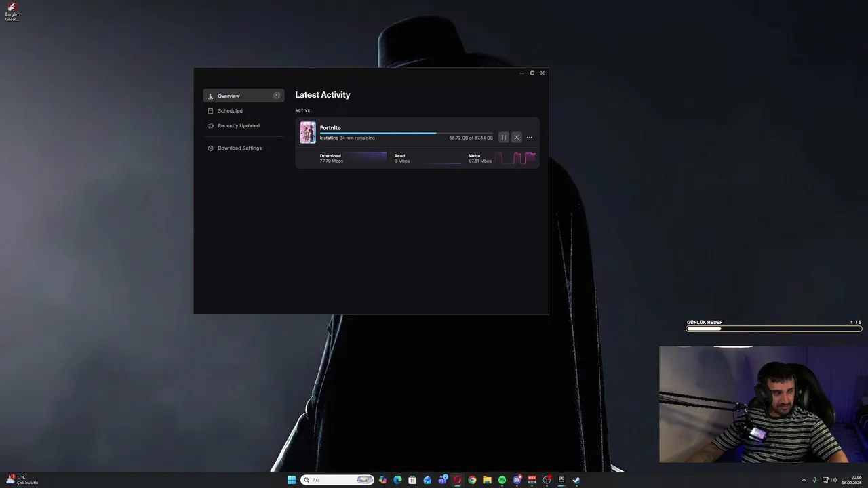This screenshot has height=488, width=868.
Task: Click the ACTIVE section label
Action: click(302, 110)
